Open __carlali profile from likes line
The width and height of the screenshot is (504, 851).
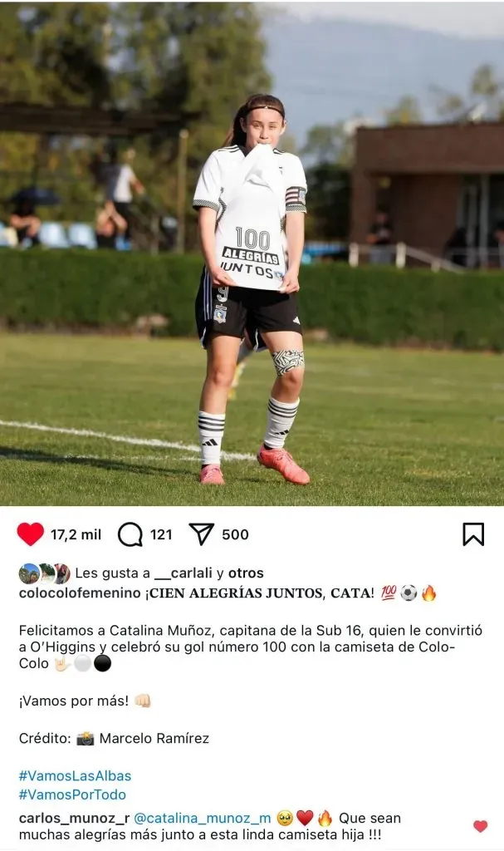click(x=183, y=573)
